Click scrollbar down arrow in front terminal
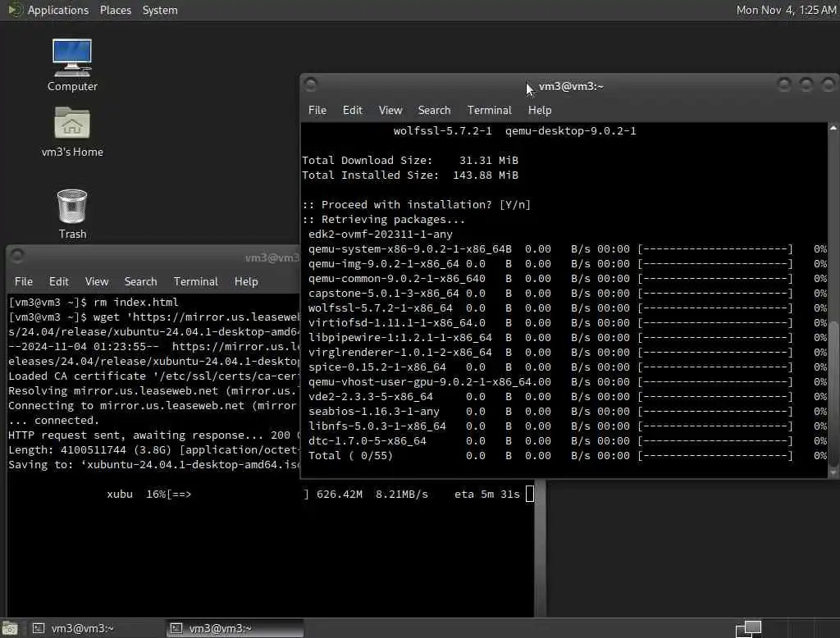The width and height of the screenshot is (840, 638). 833,473
